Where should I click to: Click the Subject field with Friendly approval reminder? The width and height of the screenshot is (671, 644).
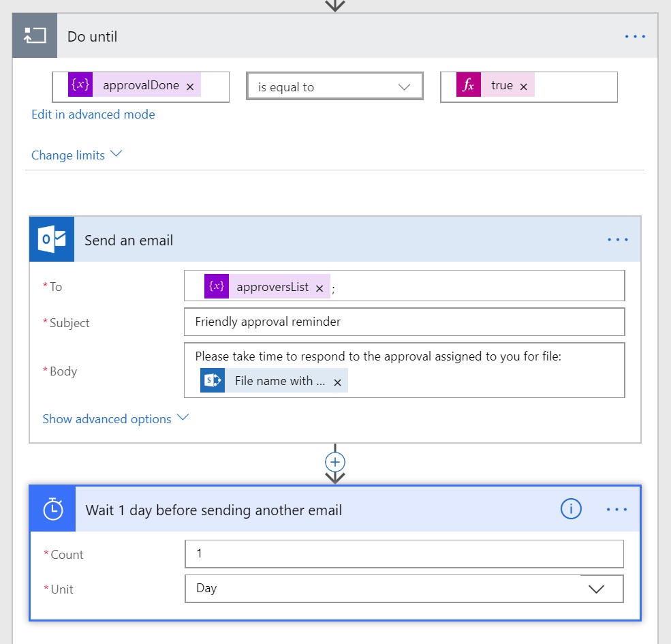(404, 322)
